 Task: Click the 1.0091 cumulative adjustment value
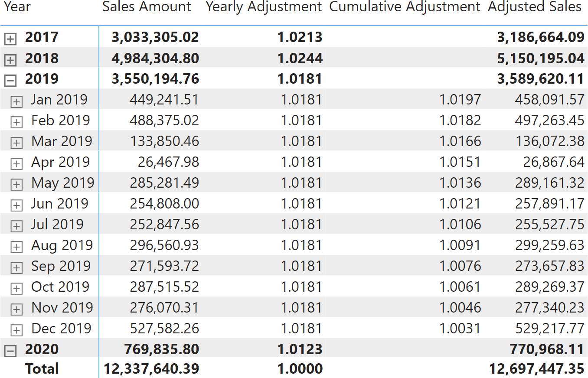pyautogui.click(x=460, y=245)
